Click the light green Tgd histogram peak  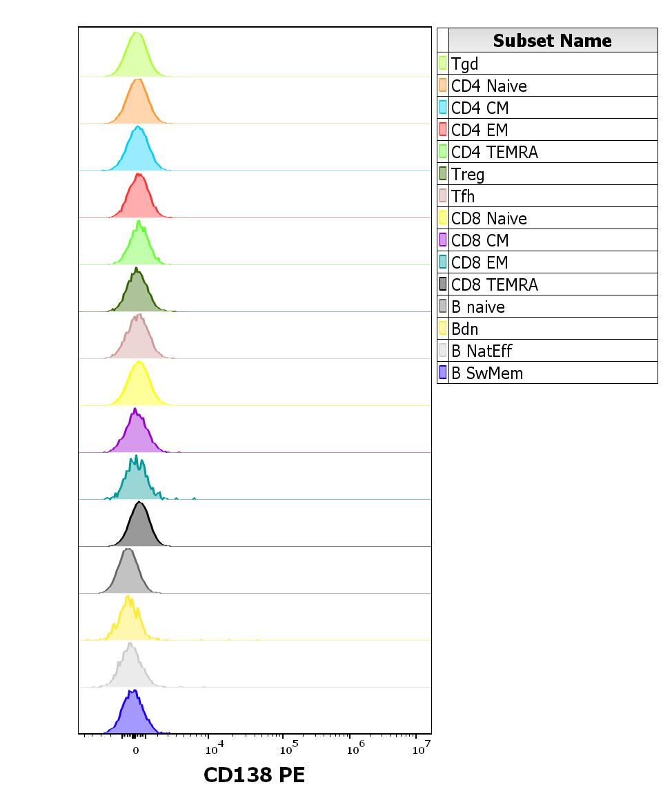(136, 56)
